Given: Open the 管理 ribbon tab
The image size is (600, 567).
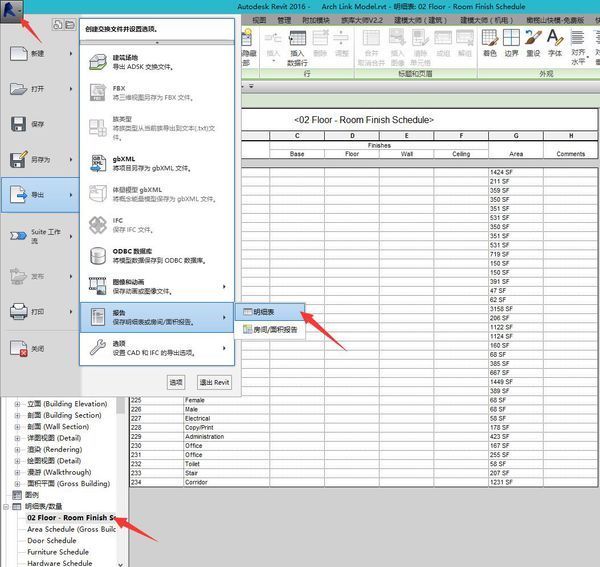Looking at the screenshot, I should click(285, 18).
